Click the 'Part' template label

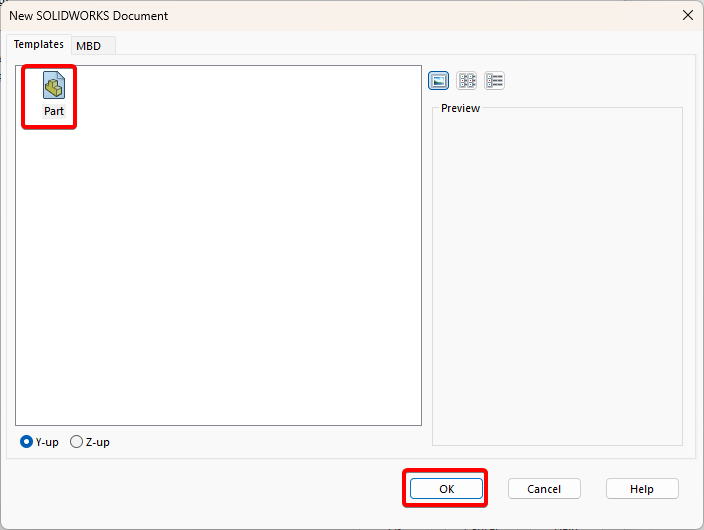point(54,111)
